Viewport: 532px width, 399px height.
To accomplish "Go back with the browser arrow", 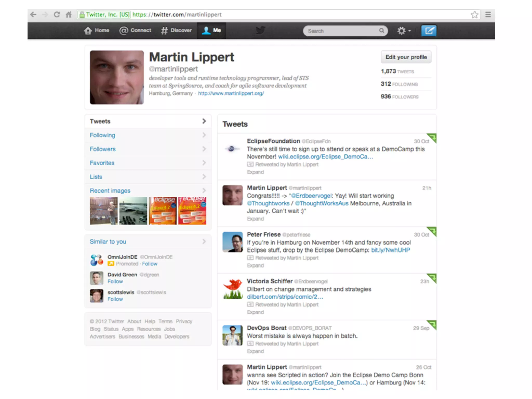I will (x=33, y=15).
